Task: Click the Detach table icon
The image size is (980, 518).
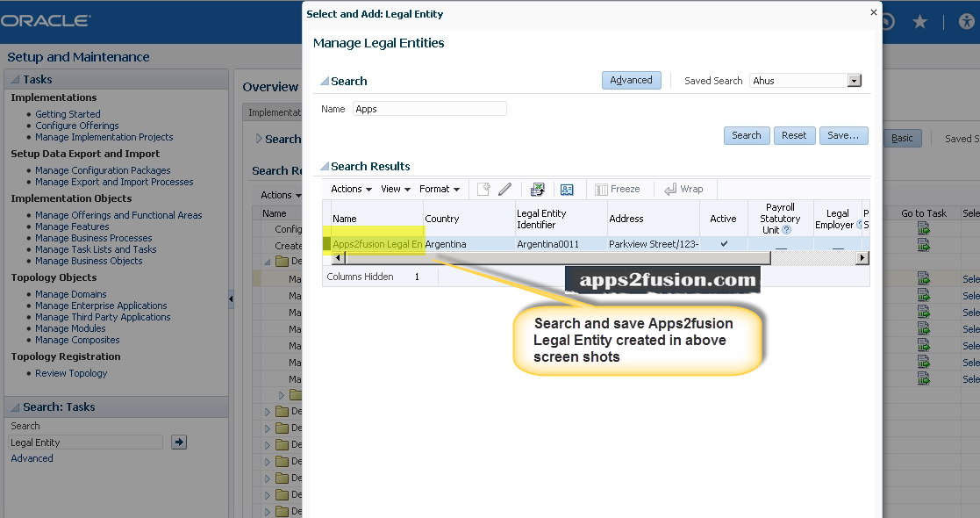Action: click(567, 189)
